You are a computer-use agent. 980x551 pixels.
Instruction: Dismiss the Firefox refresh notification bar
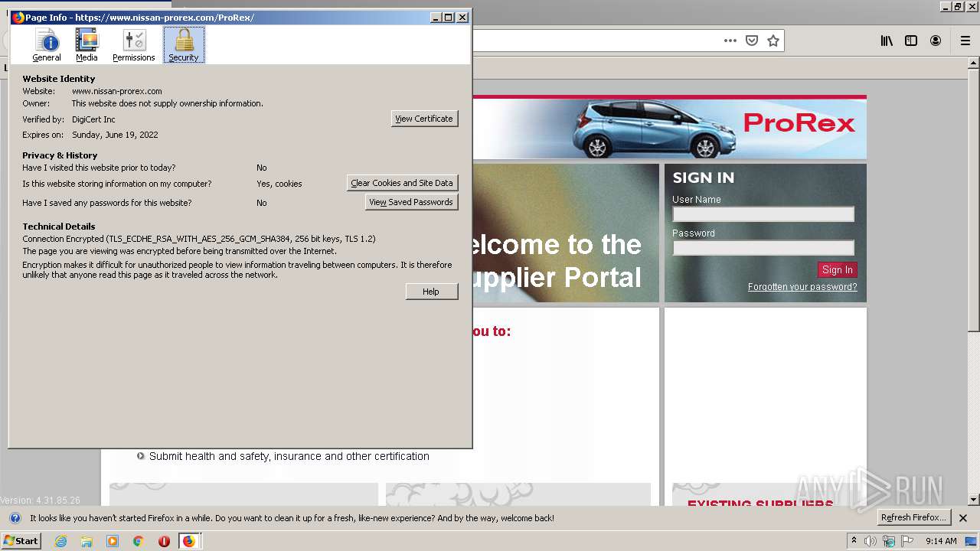click(x=963, y=518)
